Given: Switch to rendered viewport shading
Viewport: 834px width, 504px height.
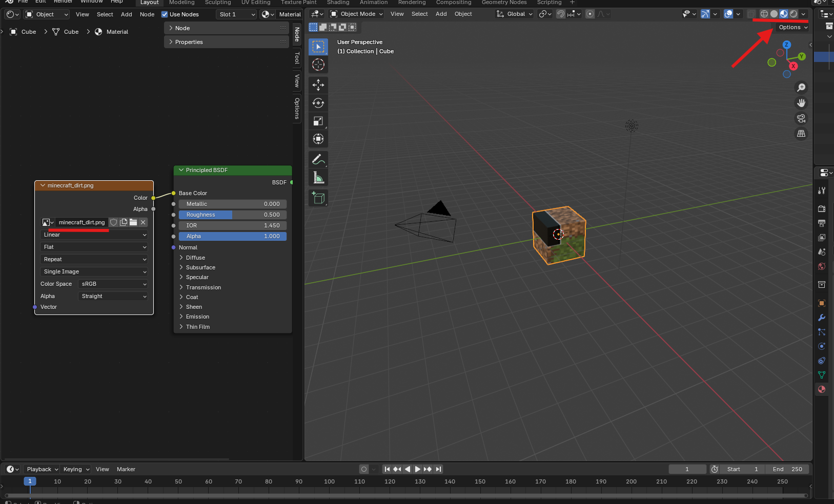Looking at the screenshot, I should (794, 14).
